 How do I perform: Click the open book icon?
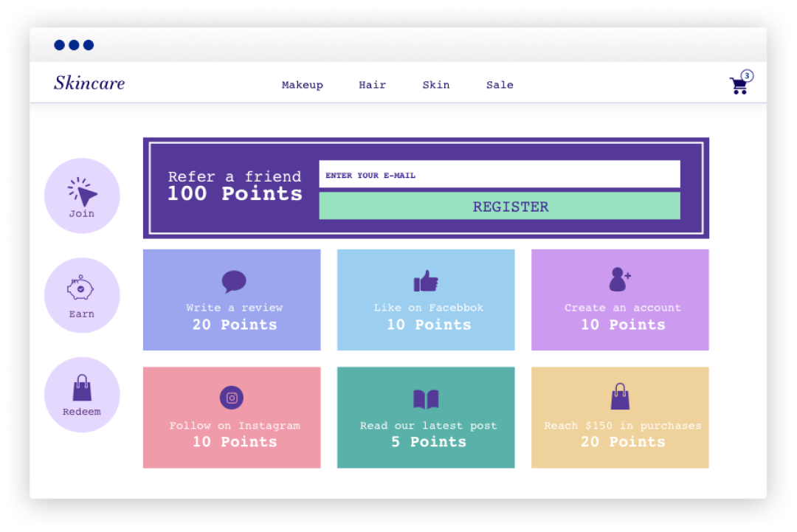426,399
